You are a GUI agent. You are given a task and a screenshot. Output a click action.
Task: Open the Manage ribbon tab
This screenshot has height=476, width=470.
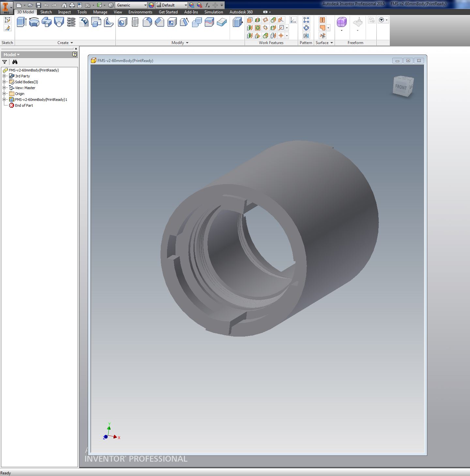point(100,12)
